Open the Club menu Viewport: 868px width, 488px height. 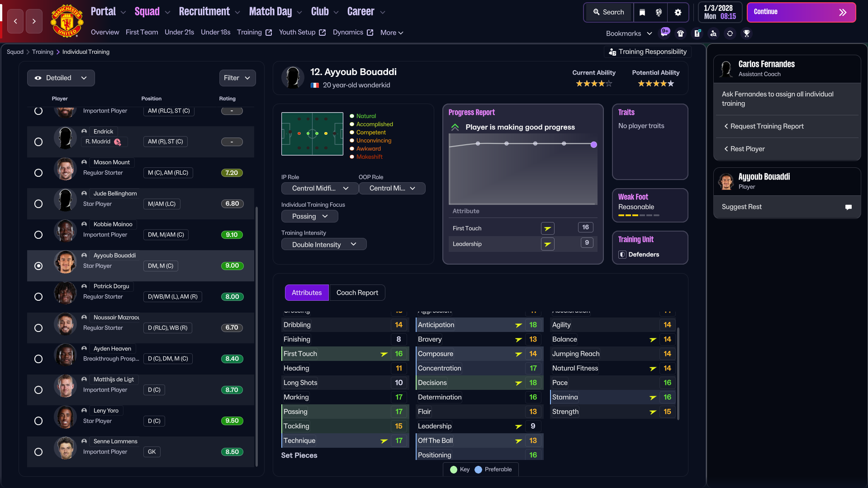(325, 12)
